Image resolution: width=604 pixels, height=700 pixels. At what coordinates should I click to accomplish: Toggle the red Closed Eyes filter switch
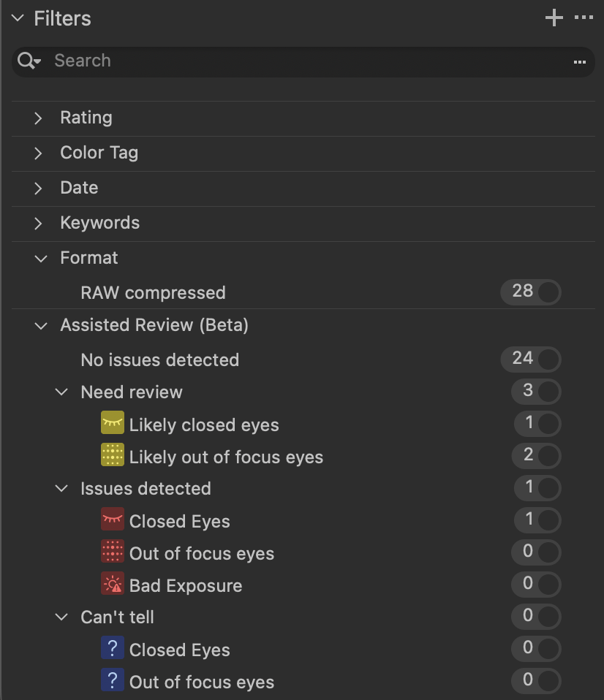tap(537, 520)
